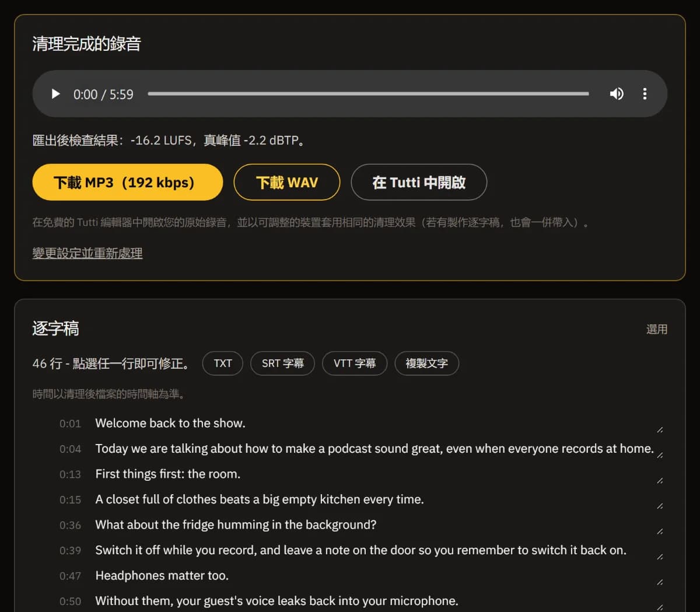Click the 0:47 timestamp
This screenshot has width=700, height=612.
[70, 576]
